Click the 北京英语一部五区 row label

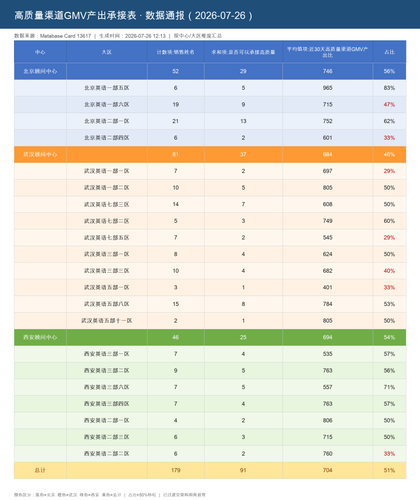(107, 88)
